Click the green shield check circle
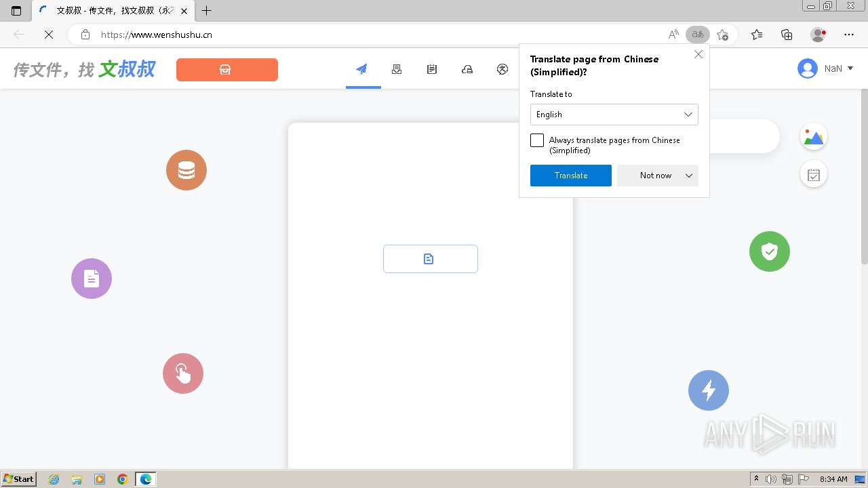 [x=770, y=251]
